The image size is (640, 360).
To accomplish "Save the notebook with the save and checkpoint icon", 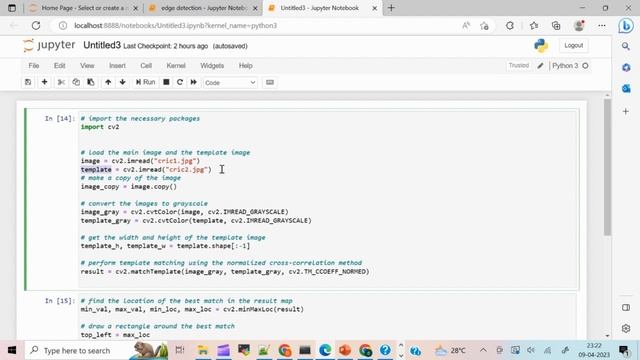I will click(x=28, y=82).
